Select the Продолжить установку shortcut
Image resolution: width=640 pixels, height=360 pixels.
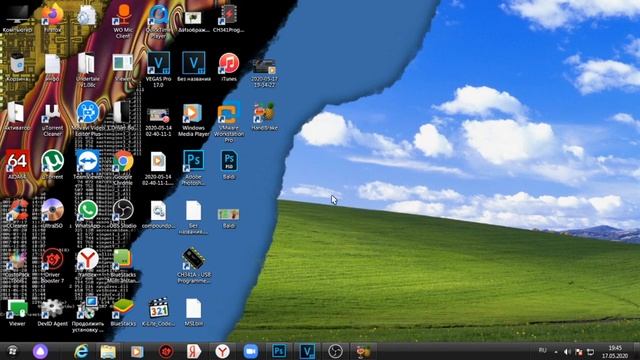[87, 315]
